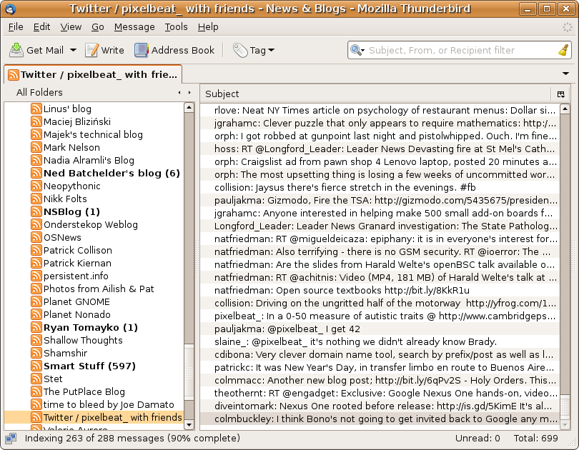Click the RSS icon beside Planet GNOME
The image size is (579, 450).
(36, 302)
